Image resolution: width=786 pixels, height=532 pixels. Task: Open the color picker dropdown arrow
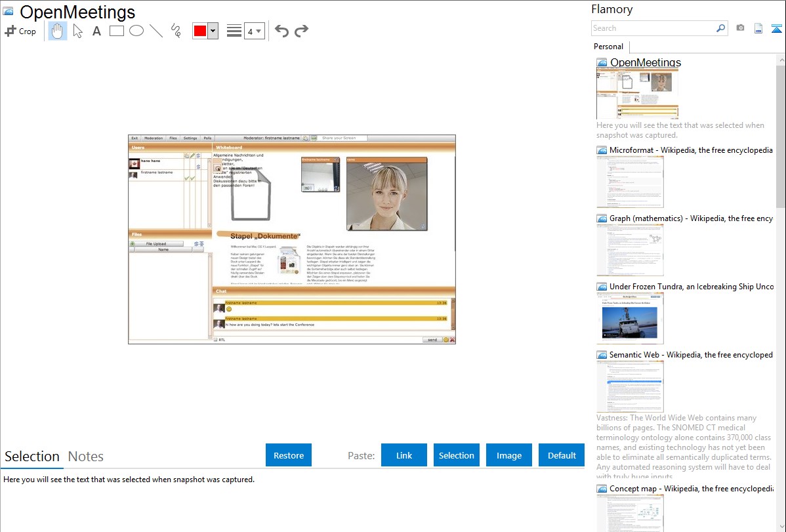pos(213,31)
